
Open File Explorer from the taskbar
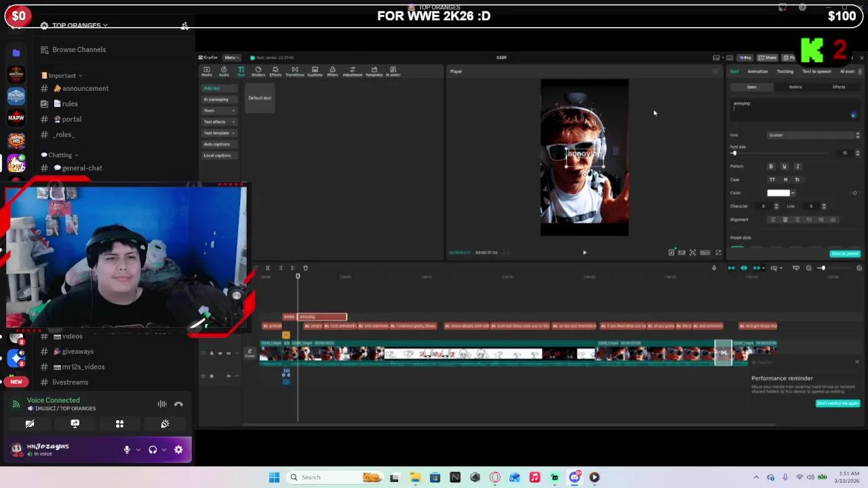[415, 477]
